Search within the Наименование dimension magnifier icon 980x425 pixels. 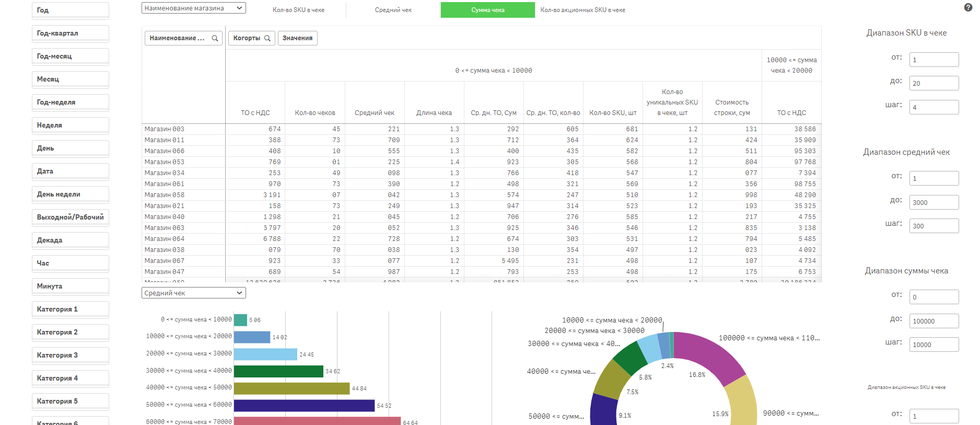tap(215, 38)
